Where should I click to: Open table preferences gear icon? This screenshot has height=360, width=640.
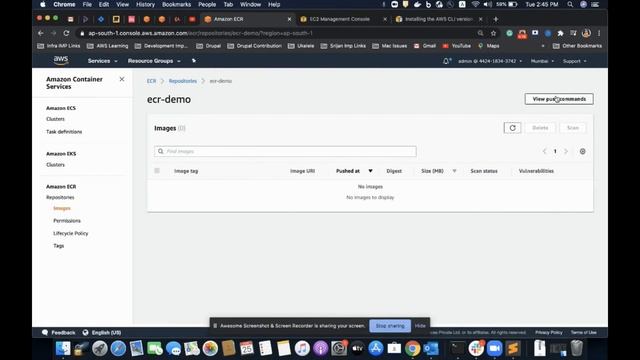582,151
